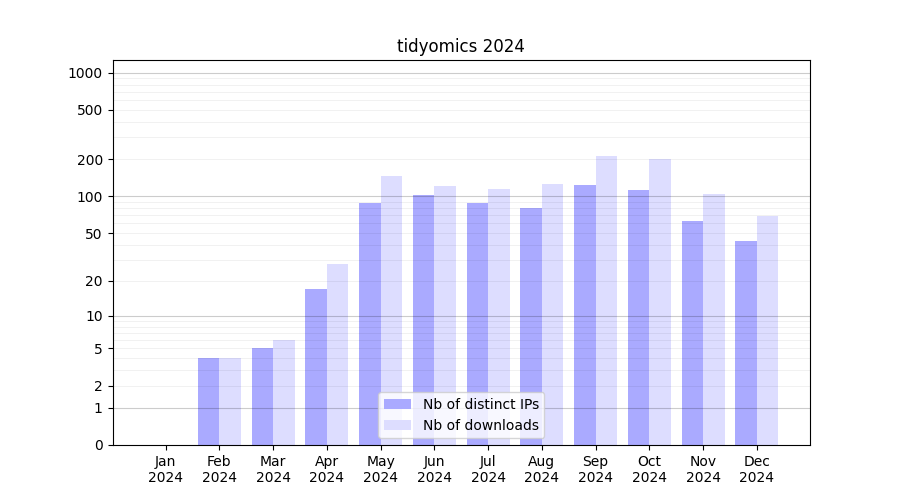Select the Oct 2024 downloads bar
Viewport: 900px width, 500px height.
(x=660, y=302)
